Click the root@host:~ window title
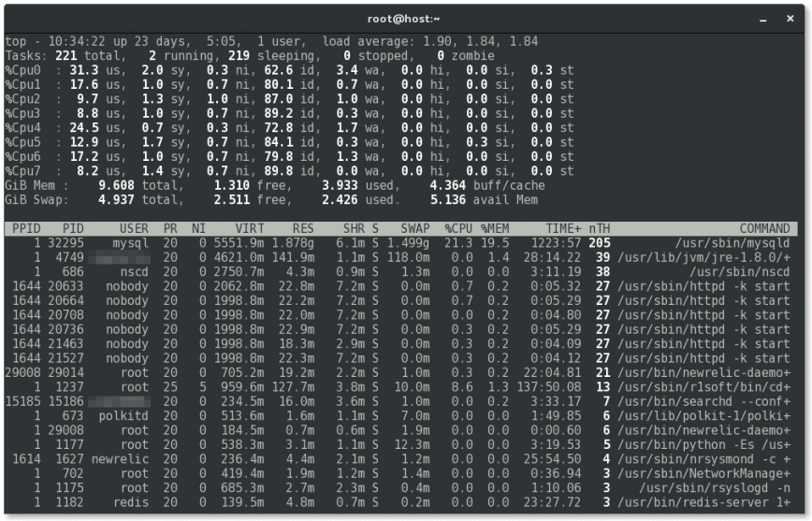This screenshot has height=521, width=812. point(405,19)
